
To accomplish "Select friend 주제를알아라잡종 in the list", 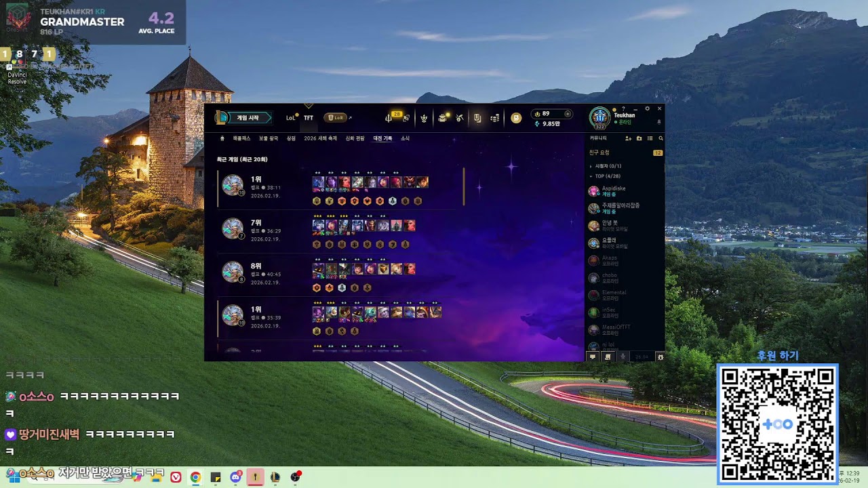I will [625, 208].
